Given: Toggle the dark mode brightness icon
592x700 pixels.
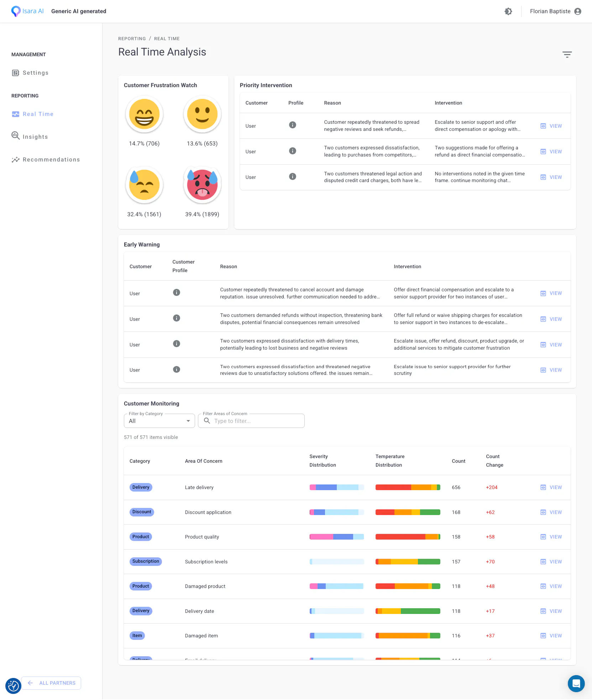Looking at the screenshot, I should click(x=508, y=11).
